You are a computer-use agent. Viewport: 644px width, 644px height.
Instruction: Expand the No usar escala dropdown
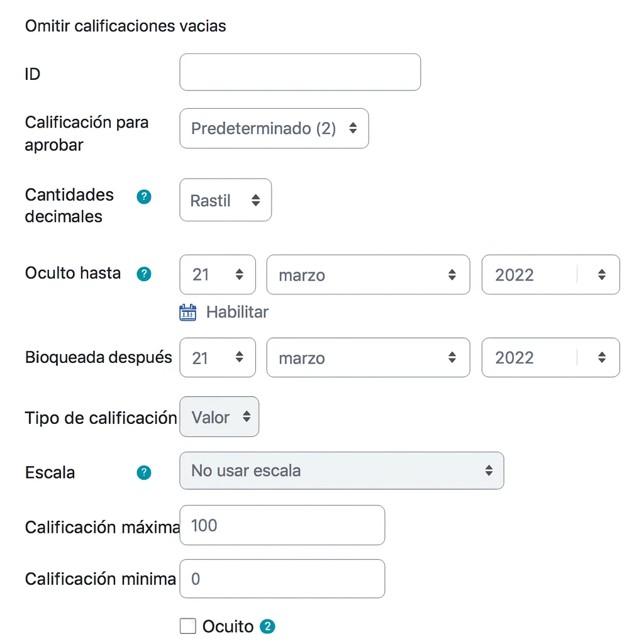tap(341, 470)
